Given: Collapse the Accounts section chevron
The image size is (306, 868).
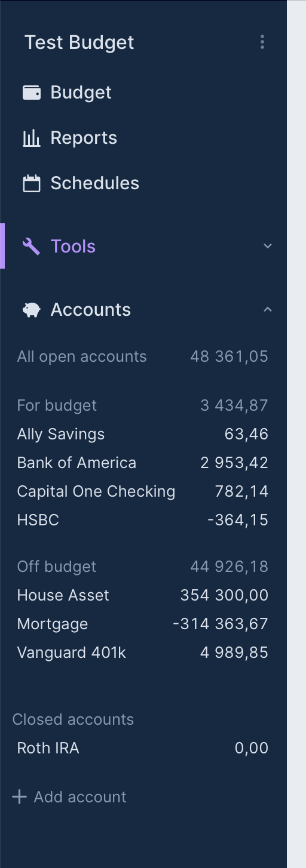Looking at the screenshot, I should point(268,309).
